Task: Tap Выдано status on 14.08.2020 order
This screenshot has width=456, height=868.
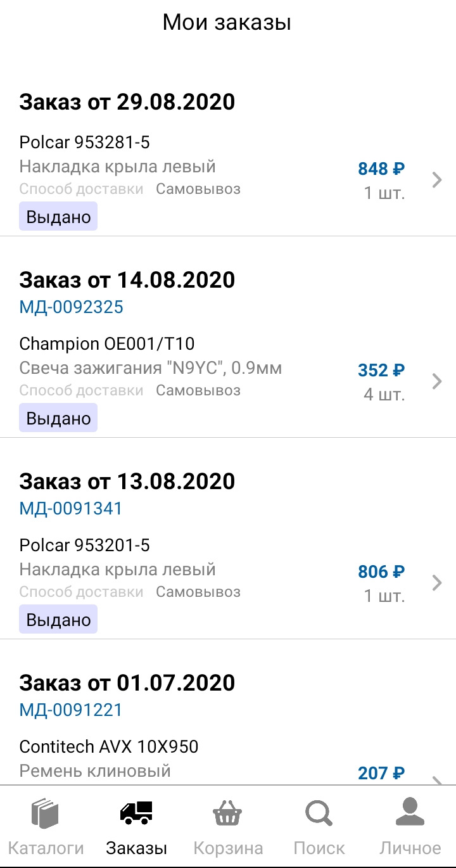Action: tap(58, 418)
